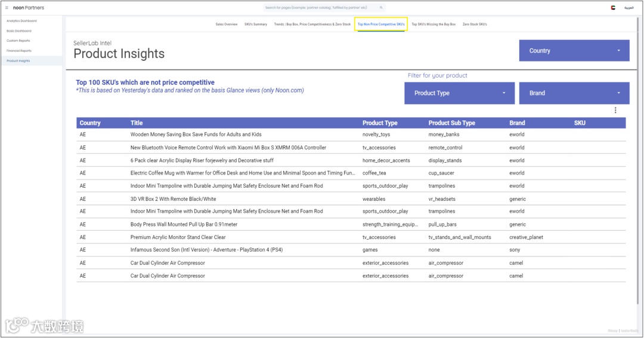The width and height of the screenshot is (644, 338).
Task: Open Financial Reports in the sidebar
Action: [x=19, y=51]
